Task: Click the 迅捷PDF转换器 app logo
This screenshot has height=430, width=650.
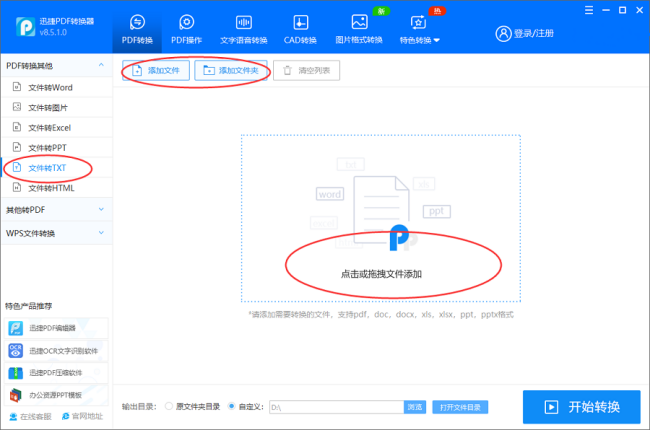Action: [25, 27]
